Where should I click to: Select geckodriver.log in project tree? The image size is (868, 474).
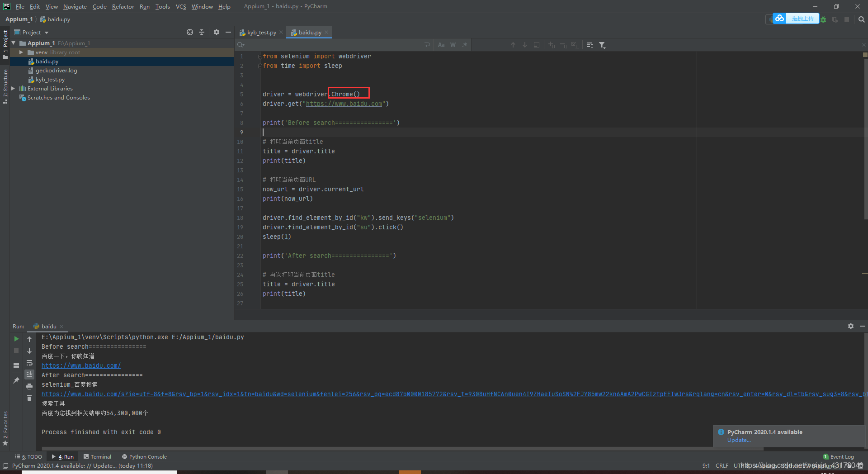coord(57,71)
